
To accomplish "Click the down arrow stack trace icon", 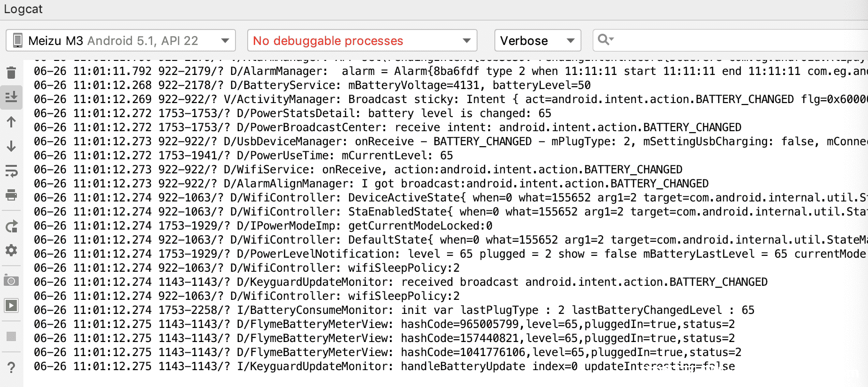I will pos(11,147).
